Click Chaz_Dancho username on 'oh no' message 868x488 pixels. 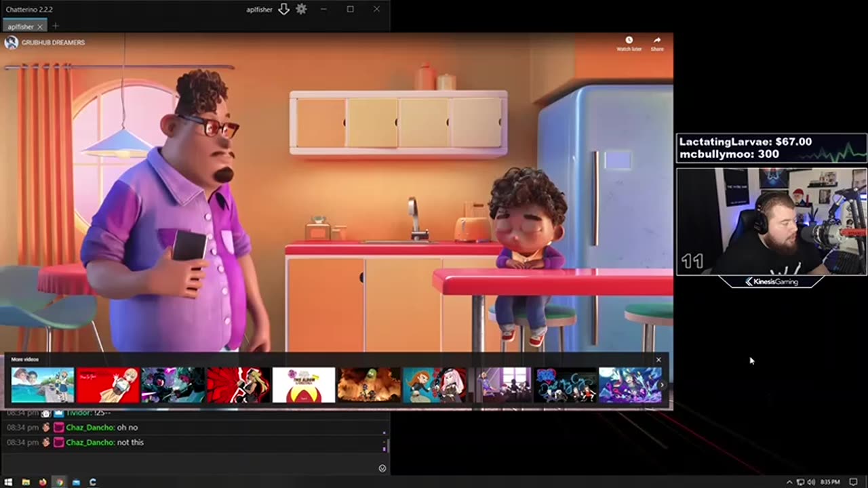coord(90,428)
